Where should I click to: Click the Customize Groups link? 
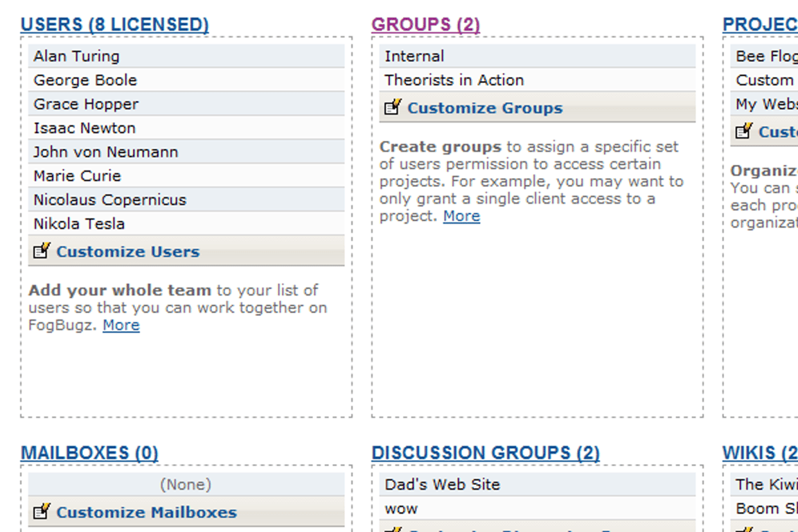(x=485, y=108)
